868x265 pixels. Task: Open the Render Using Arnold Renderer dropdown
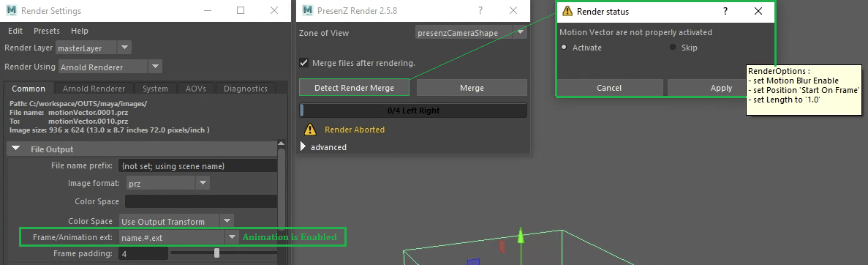110,67
